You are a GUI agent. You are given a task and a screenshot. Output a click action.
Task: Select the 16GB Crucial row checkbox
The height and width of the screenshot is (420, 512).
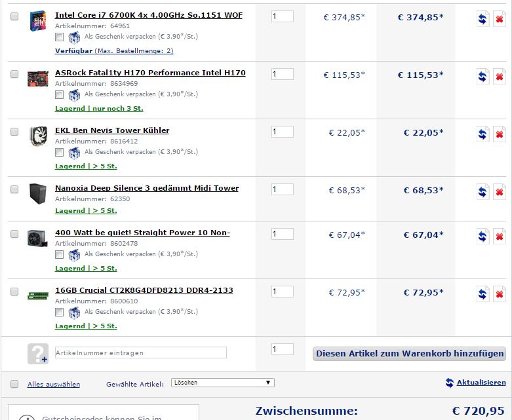pos(14,292)
